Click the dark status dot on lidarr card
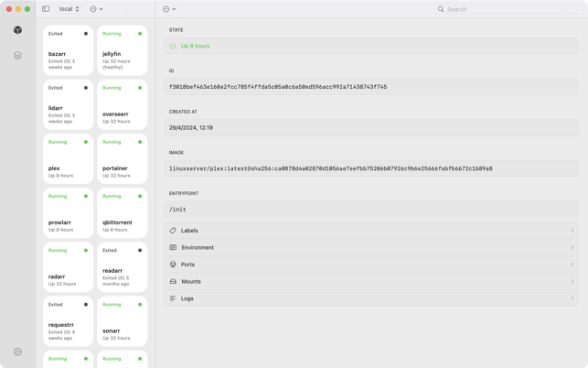Image resolution: width=588 pixels, height=368 pixels. point(86,88)
